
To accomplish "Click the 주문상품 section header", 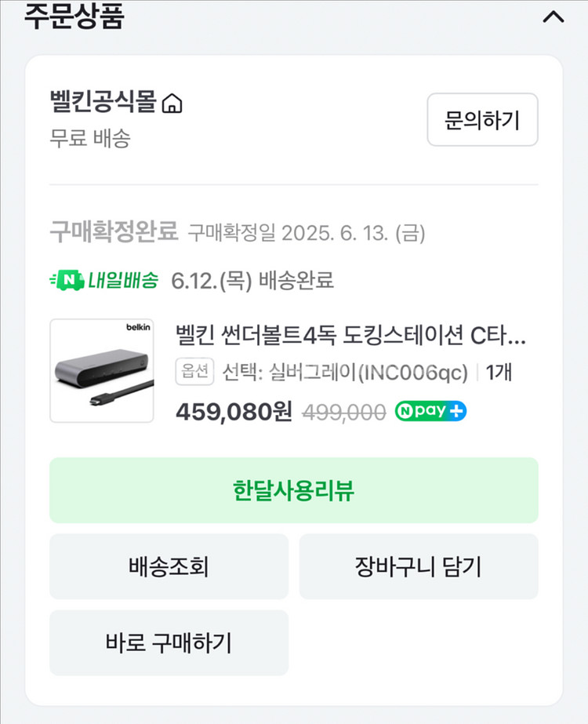I will pyautogui.click(x=74, y=16).
